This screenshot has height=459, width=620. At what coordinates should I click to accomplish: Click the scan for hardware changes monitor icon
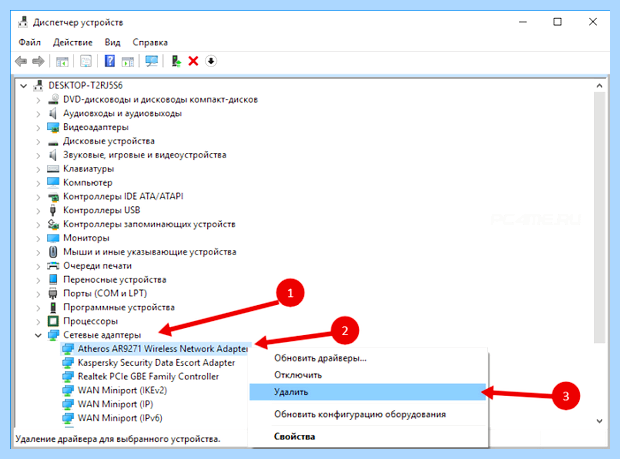[151, 61]
